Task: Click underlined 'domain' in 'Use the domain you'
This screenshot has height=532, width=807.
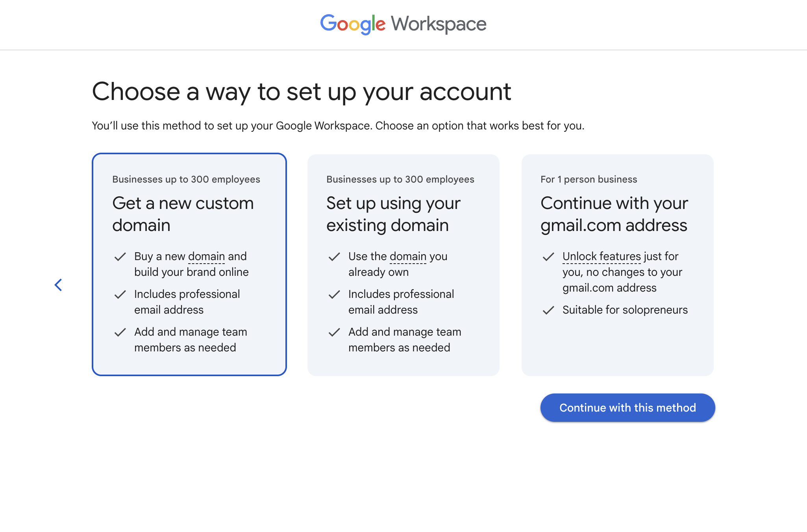Action: tap(408, 257)
